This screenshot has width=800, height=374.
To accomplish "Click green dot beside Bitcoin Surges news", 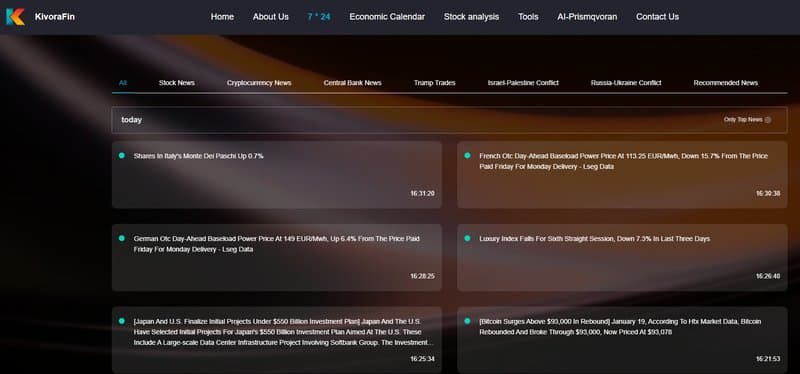I will 467,321.
